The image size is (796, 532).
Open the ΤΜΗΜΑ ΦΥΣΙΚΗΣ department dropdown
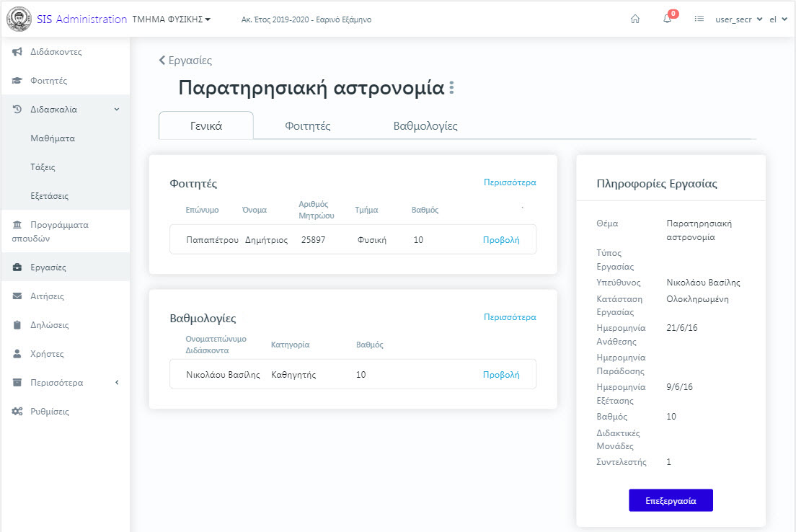coord(172,19)
